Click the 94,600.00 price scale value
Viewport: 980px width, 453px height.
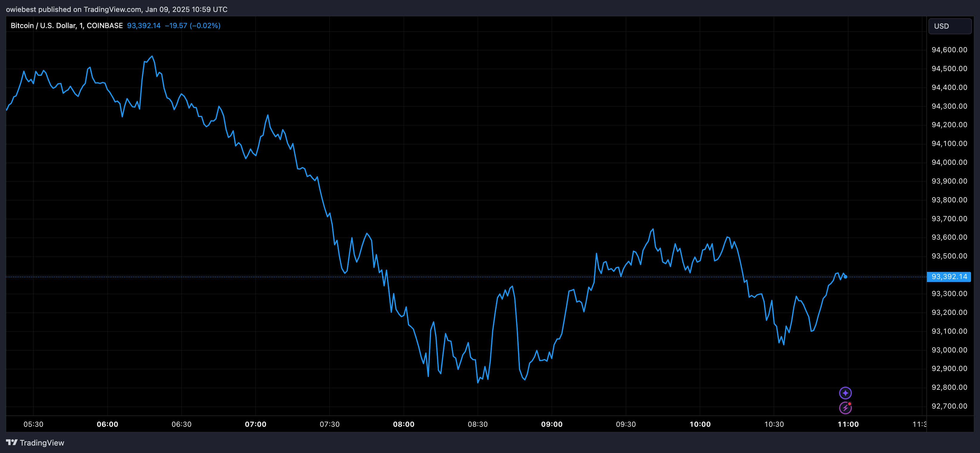click(x=950, y=50)
